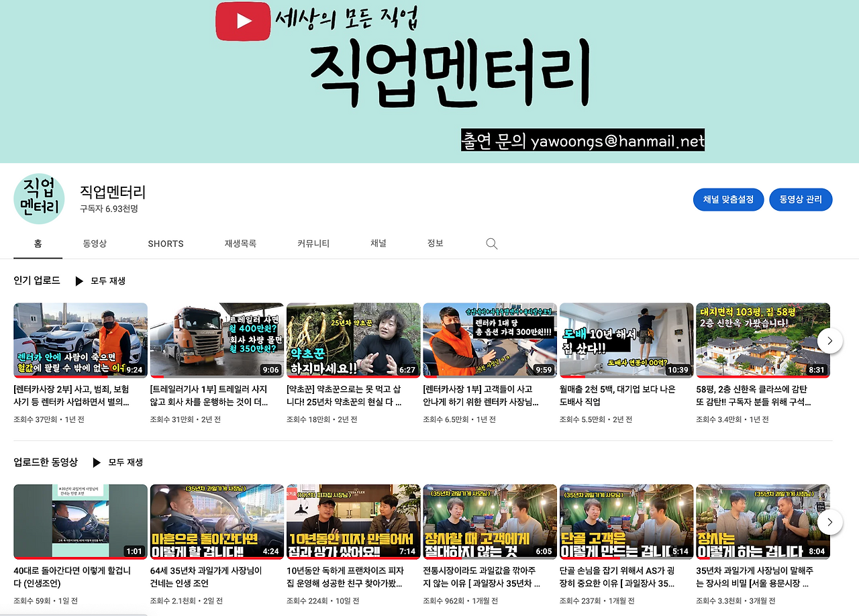Click the text 조회수 224회 • 10일 전
Viewport: 859px width, 616px height.
pyautogui.click(x=323, y=601)
